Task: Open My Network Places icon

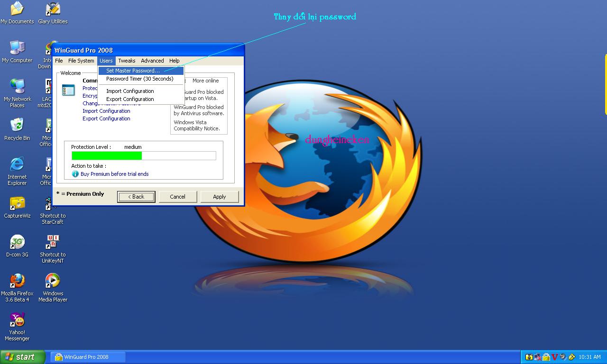Action: tap(17, 93)
